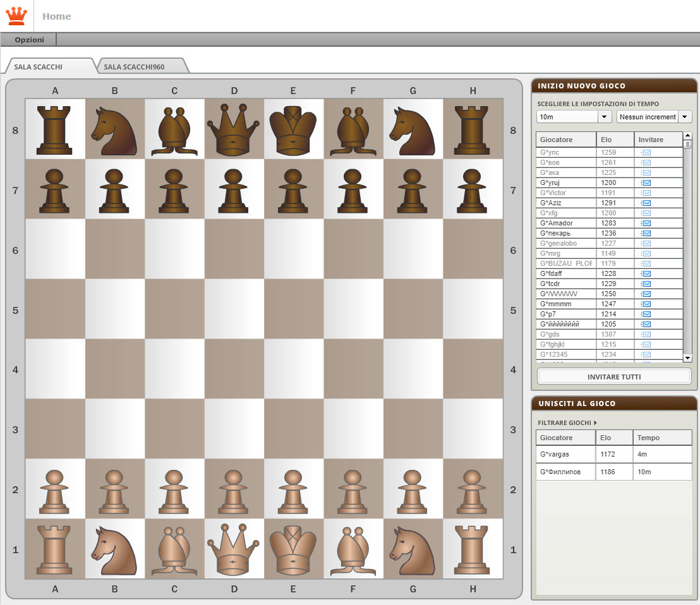Go to the Home link
Screen dimensions: 700x605
(57, 16)
